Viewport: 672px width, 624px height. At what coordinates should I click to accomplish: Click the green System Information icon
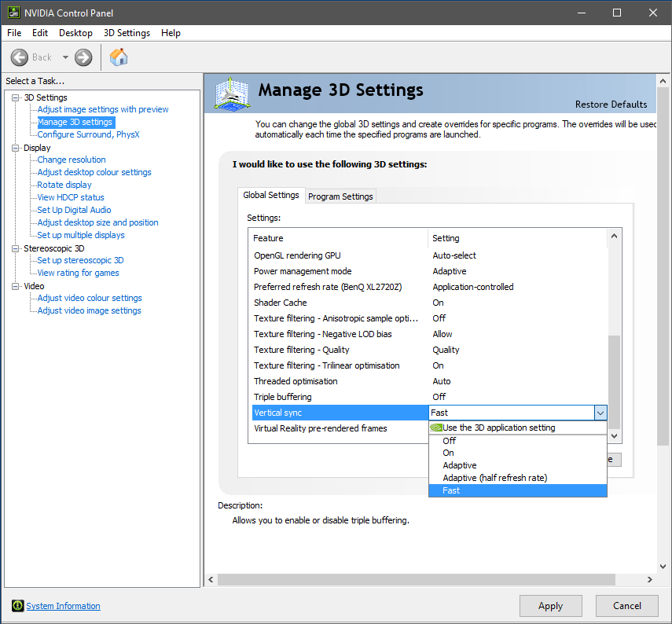tap(17, 606)
